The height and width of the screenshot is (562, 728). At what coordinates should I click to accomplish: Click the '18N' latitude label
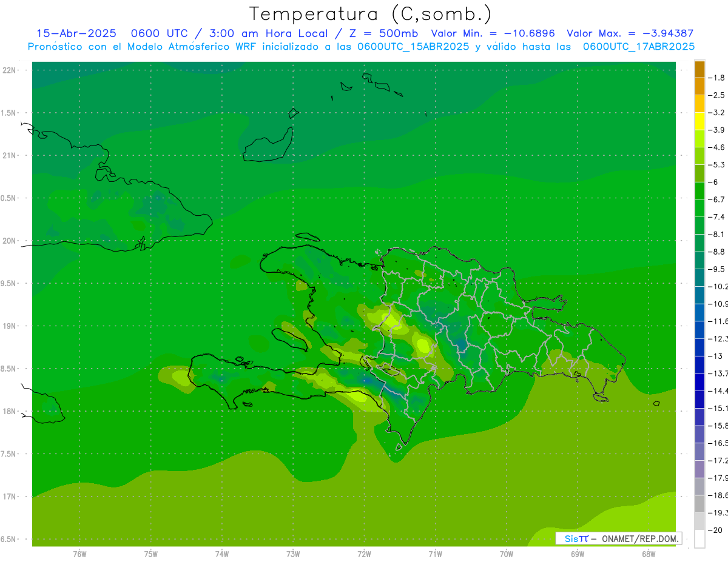10,411
